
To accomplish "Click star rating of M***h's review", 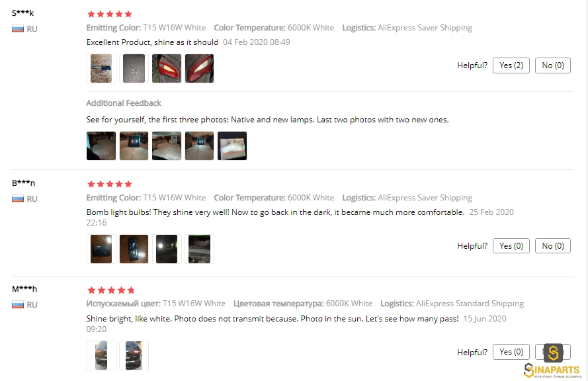I will coord(110,290).
